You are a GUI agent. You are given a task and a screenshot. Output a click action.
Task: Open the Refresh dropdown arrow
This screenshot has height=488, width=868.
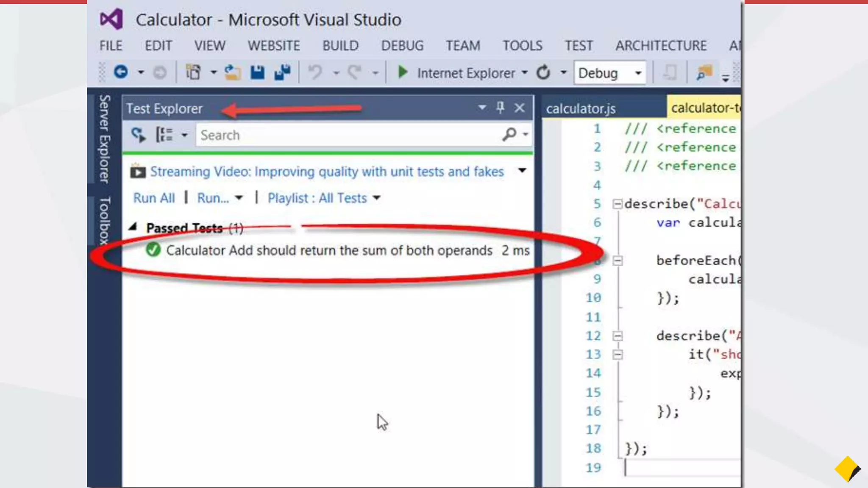pos(563,72)
